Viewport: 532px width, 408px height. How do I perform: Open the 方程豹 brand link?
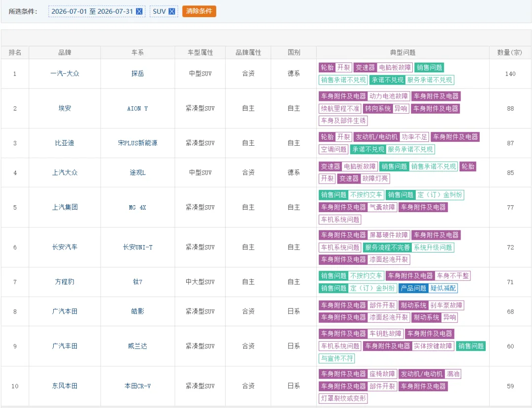tap(65, 282)
